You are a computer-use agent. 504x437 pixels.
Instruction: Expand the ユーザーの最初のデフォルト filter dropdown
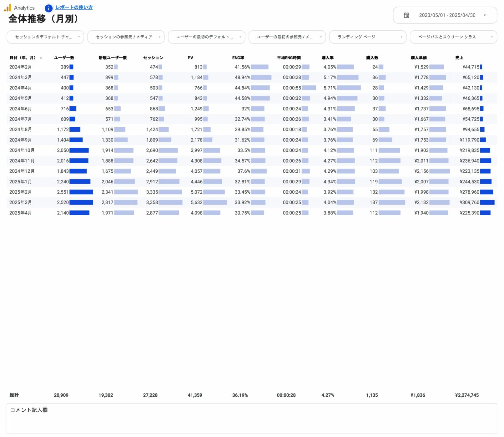point(206,37)
